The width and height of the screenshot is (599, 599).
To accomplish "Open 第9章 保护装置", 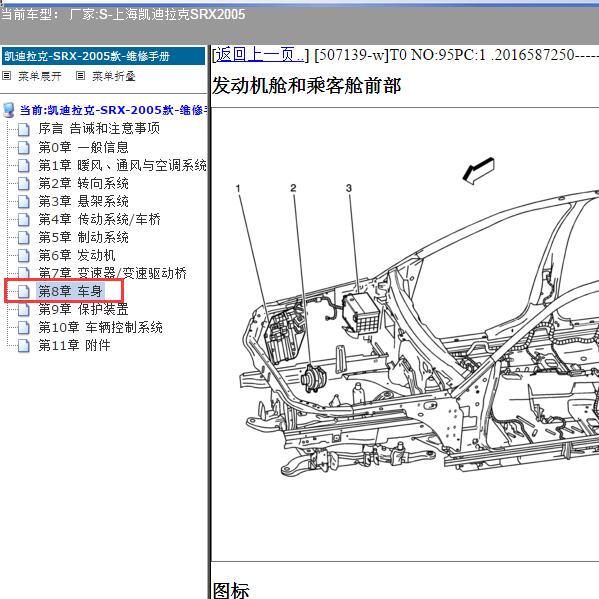I will 83,309.
